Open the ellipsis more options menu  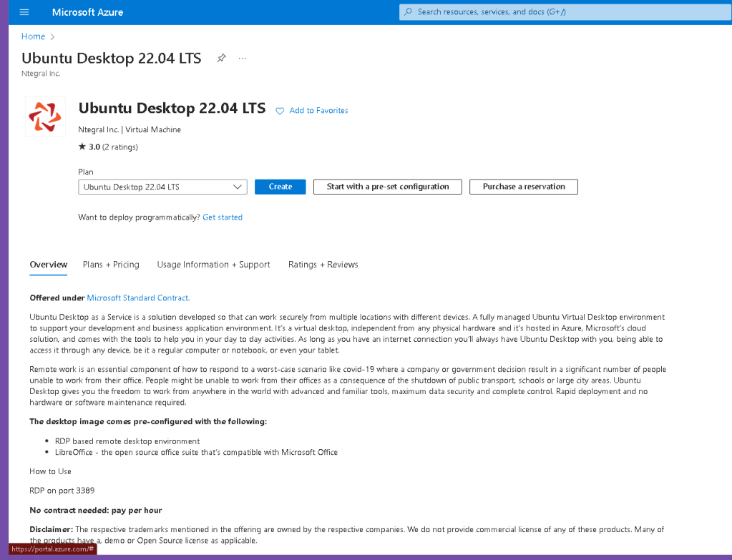(243, 59)
